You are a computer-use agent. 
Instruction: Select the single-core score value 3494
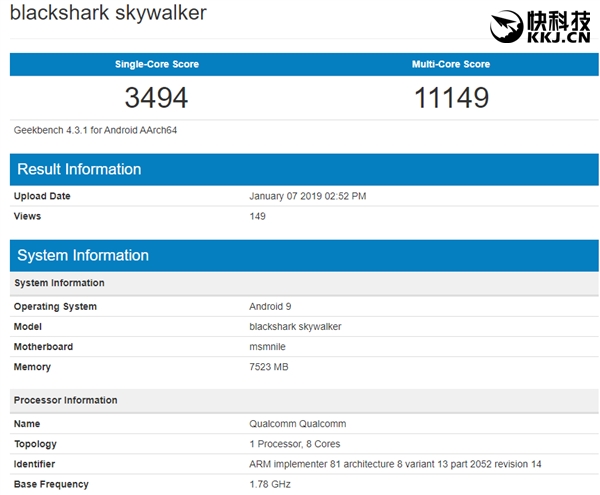(x=157, y=98)
